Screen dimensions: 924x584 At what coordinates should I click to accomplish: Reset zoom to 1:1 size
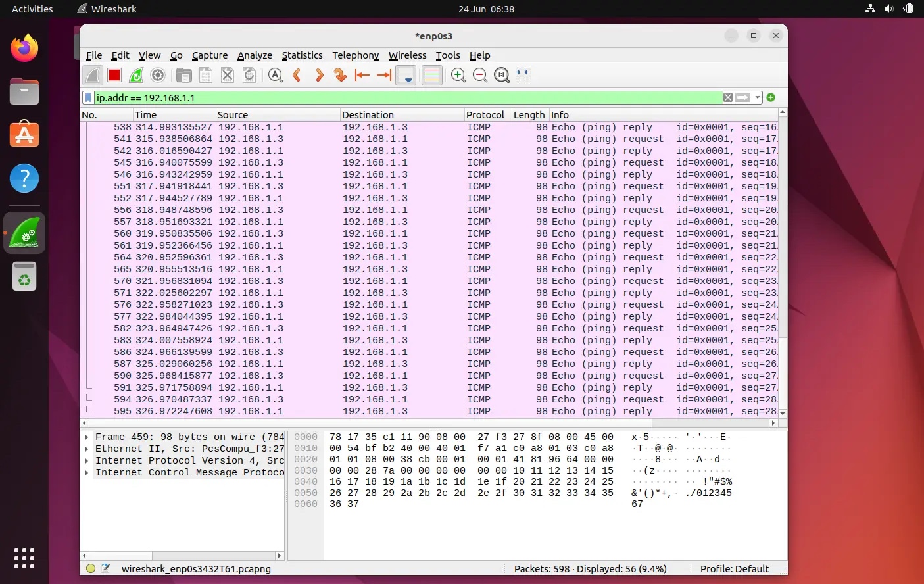click(501, 75)
